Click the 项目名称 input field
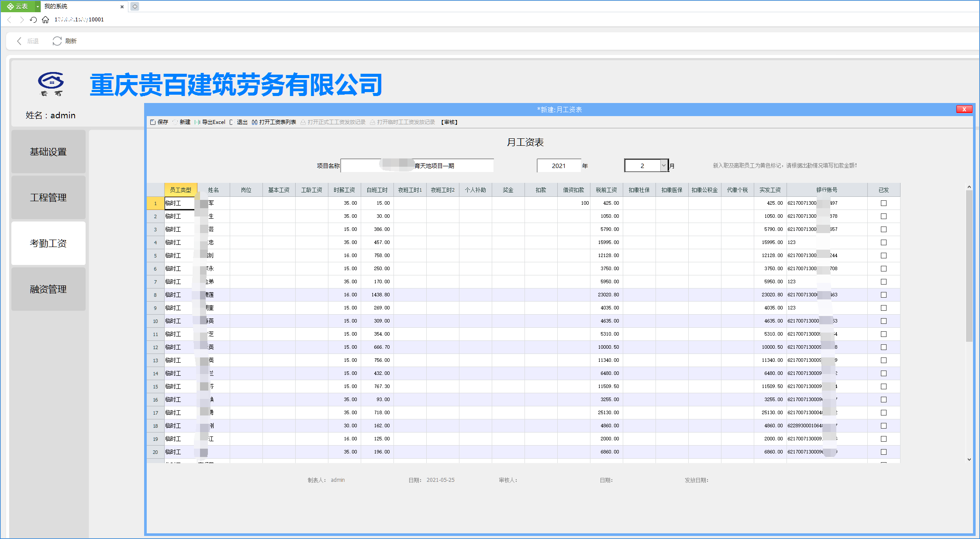Viewport: 980px width, 539px height. tap(417, 165)
